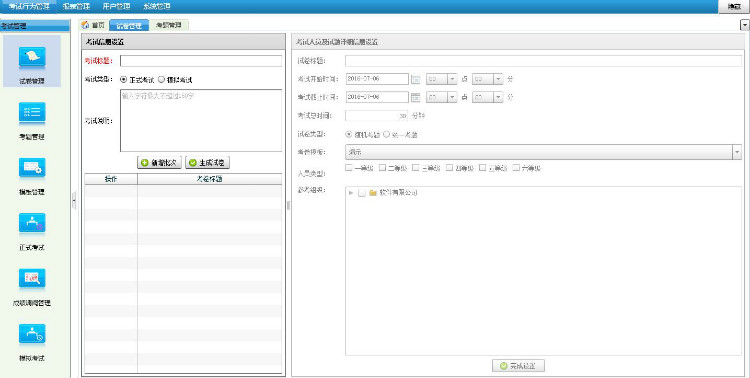
Task: Expand the 软件有限公司 organization tree node arrow
Action: click(352, 193)
